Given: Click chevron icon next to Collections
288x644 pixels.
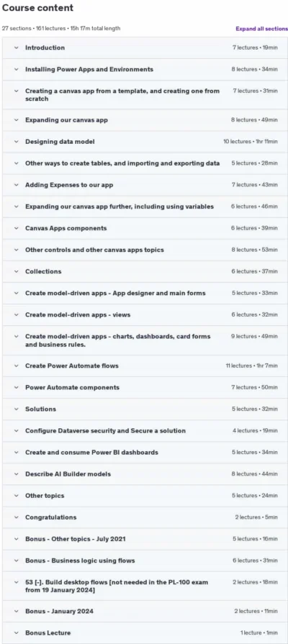Looking at the screenshot, I should (x=17, y=271).
